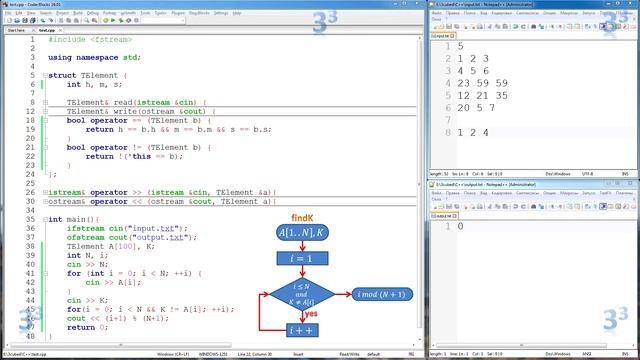Screen dimensions: 640x360
Task: Open Settings menu in Code::Blocks
Action: point(221,13)
